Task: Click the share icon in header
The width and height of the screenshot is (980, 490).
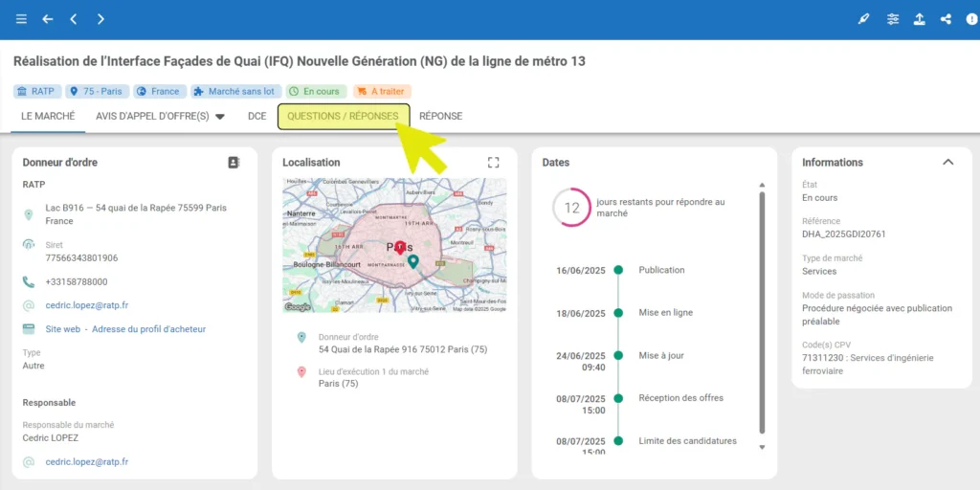Action: click(x=946, y=19)
